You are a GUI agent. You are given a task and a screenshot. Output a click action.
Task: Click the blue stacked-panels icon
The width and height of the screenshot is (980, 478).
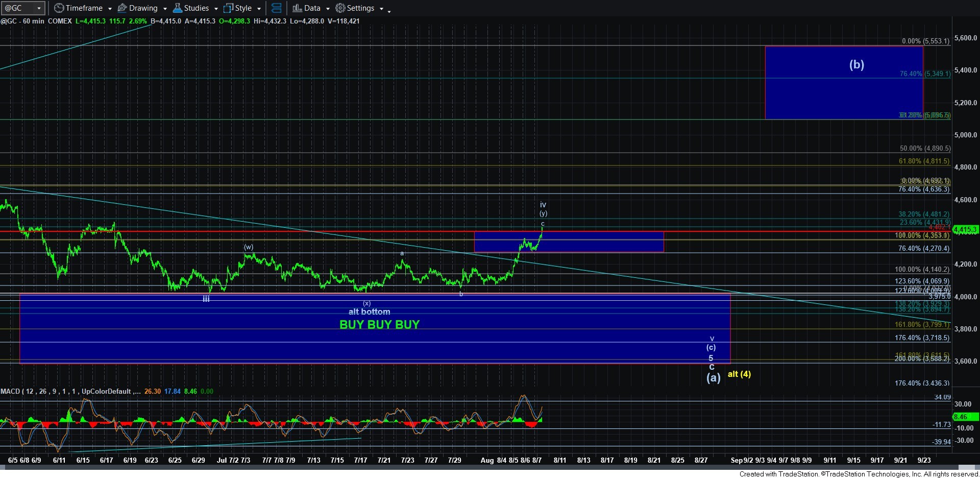point(276,8)
